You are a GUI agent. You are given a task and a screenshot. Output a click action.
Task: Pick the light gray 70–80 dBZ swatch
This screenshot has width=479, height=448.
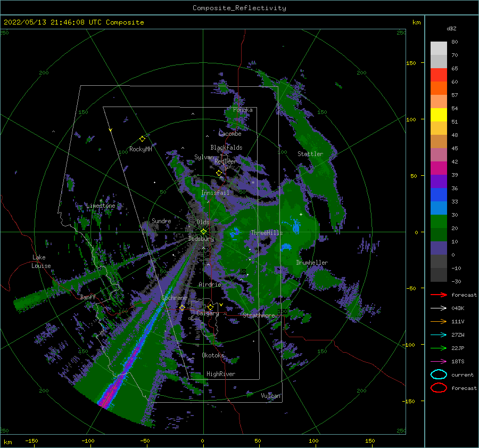coord(439,48)
